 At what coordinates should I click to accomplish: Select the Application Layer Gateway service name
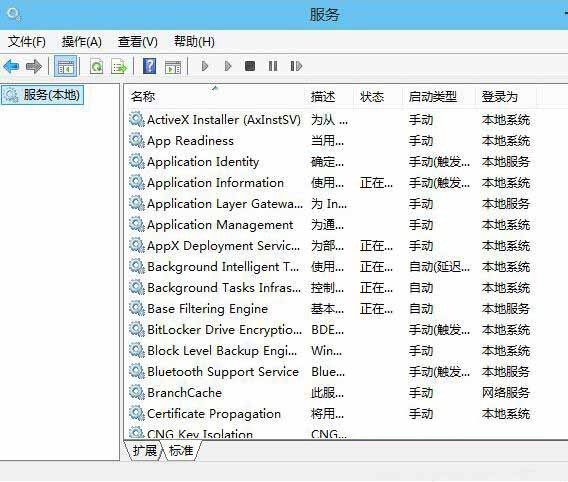pyautogui.click(x=225, y=204)
